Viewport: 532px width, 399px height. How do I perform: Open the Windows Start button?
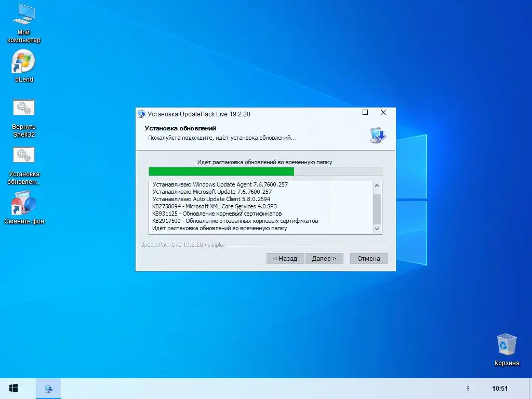pyautogui.click(x=14, y=388)
